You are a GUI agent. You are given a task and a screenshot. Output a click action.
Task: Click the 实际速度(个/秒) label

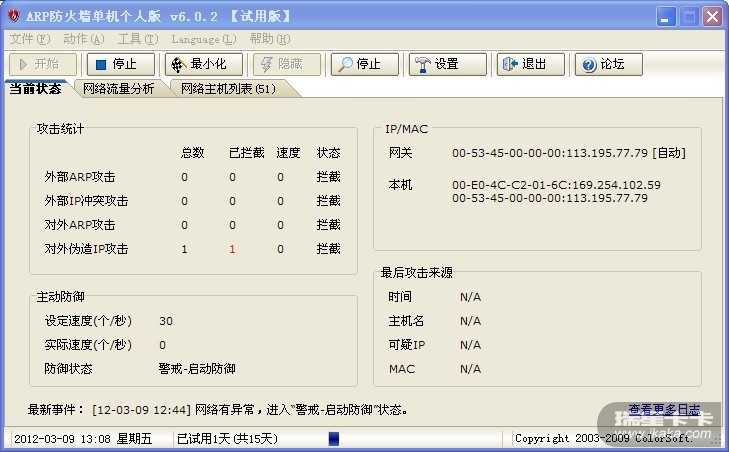point(88,345)
